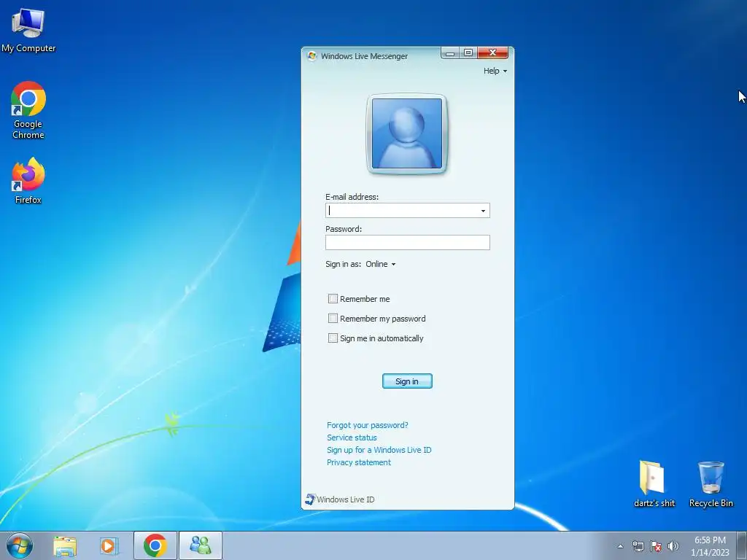This screenshot has width=747, height=560.
Task: Click Sign up for a Windows Live ID
Action: 379,450
